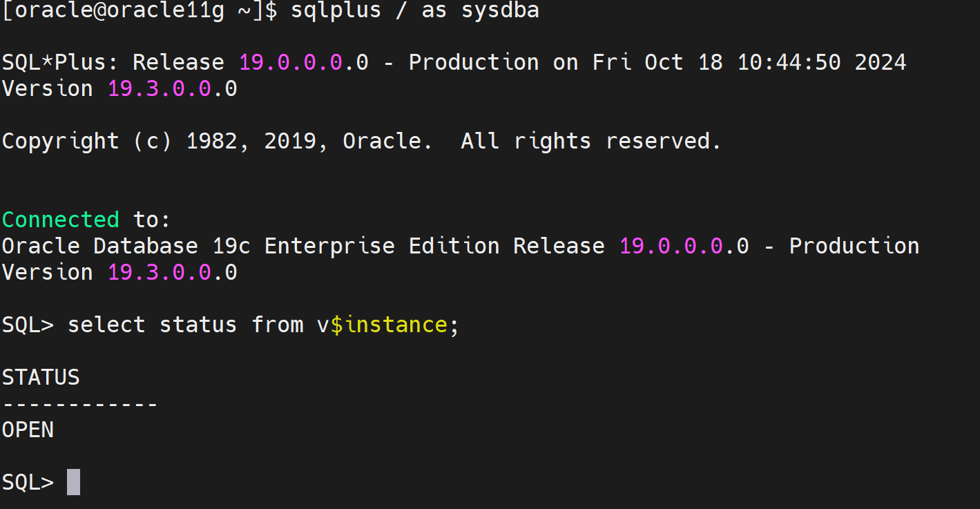Image resolution: width=980 pixels, height=509 pixels.
Task: Click the year "2024" in the banner
Action: 881,62
